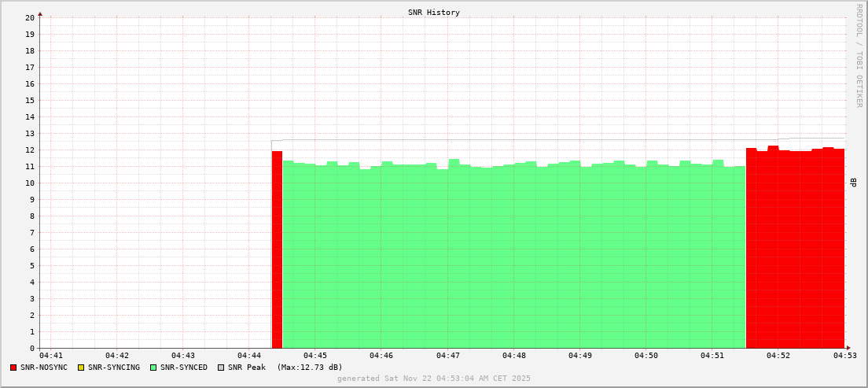Click the 04:41 time axis label

click(x=50, y=357)
